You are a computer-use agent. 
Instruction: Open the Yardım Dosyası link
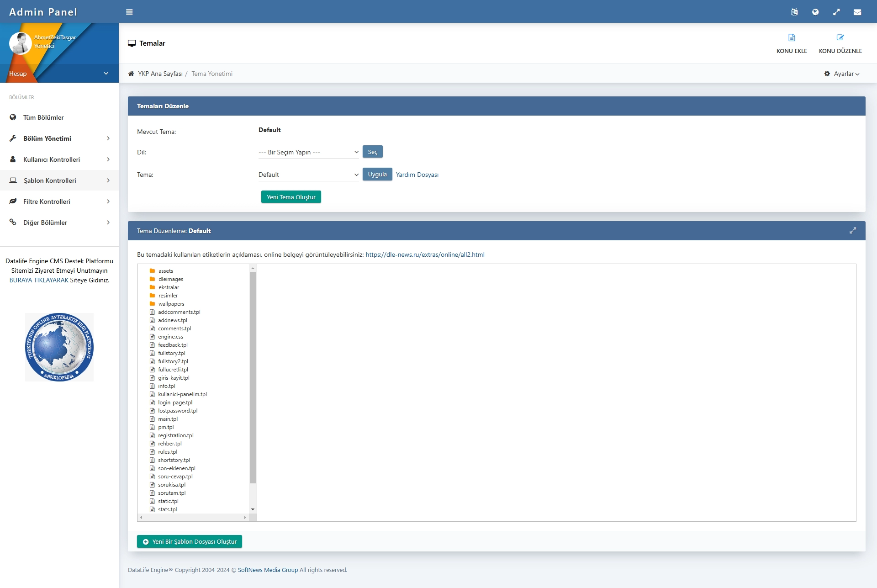417,175
